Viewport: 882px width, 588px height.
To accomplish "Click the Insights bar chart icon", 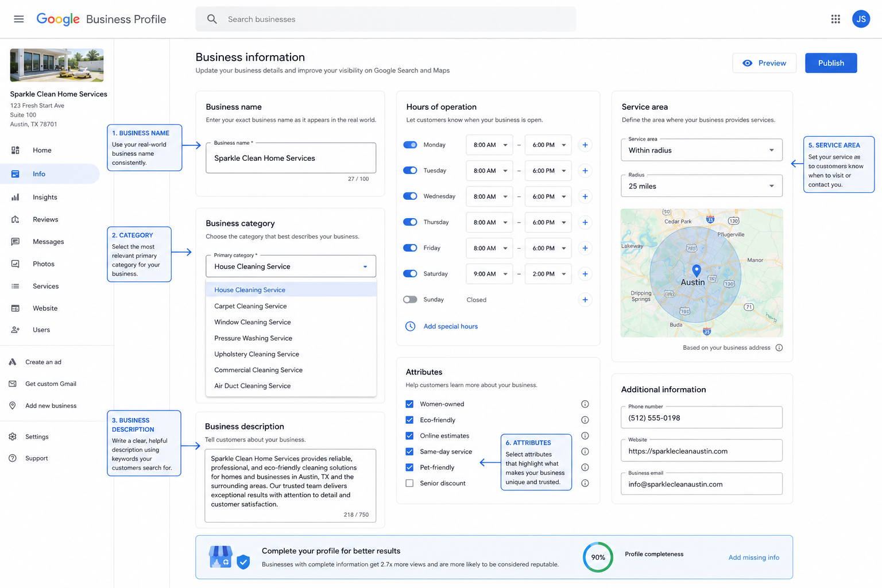I will click(16, 197).
